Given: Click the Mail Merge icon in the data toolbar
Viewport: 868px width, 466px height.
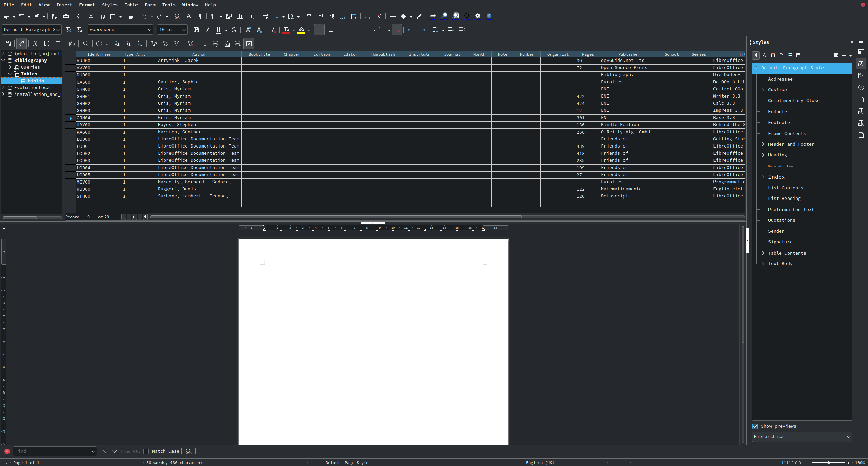Looking at the screenshot, I should [x=226, y=44].
